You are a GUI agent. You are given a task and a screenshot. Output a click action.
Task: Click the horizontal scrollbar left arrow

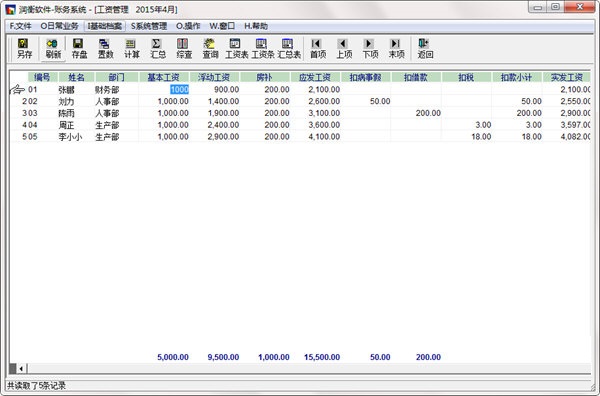(x=21, y=368)
